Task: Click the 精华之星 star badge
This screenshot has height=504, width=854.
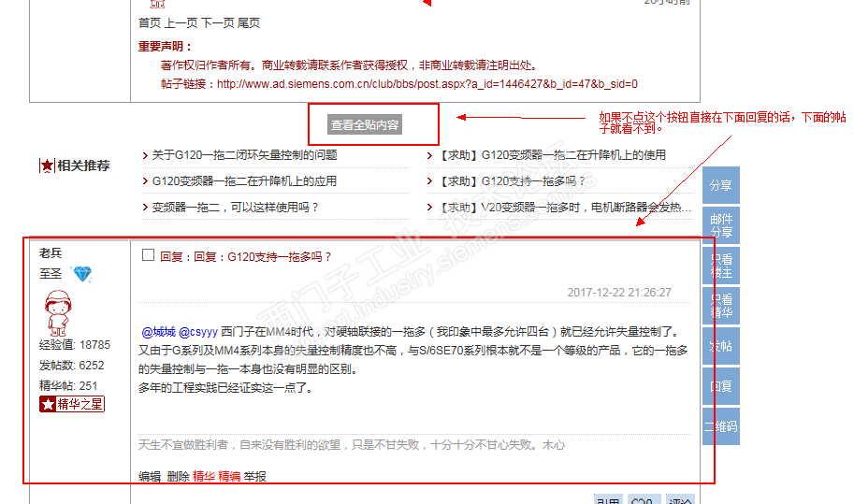Action: [72, 404]
